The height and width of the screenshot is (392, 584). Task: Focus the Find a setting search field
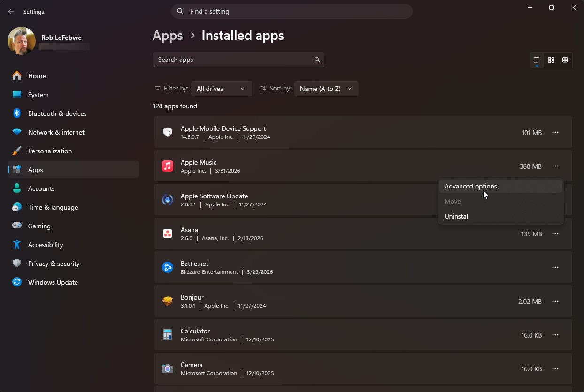(x=292, y=11)
